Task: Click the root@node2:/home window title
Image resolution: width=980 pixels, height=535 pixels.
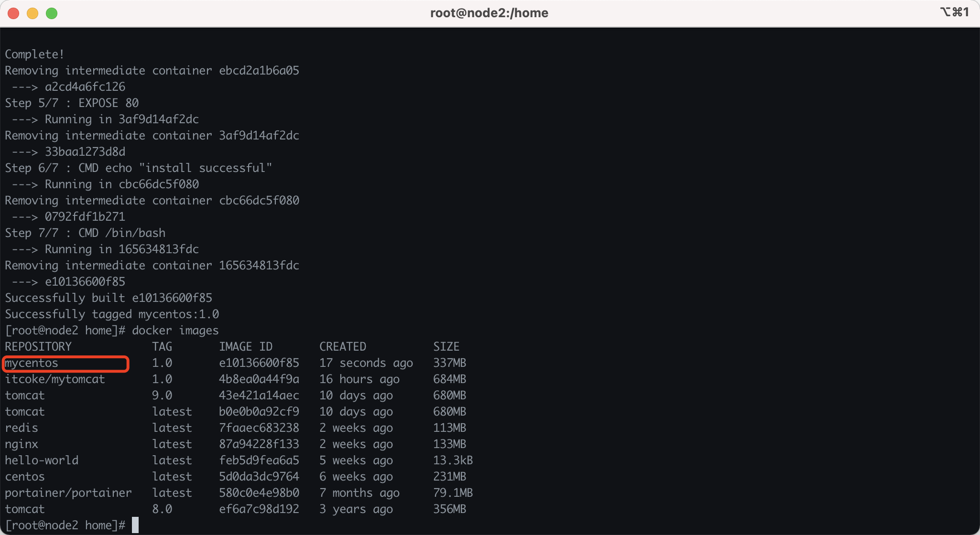Action: (x=489, y=13)
